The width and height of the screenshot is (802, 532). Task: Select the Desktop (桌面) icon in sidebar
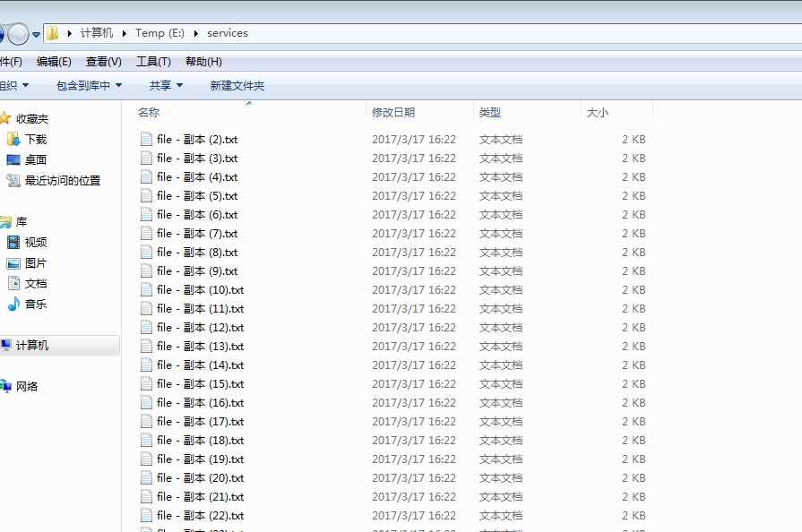point(13,160)
